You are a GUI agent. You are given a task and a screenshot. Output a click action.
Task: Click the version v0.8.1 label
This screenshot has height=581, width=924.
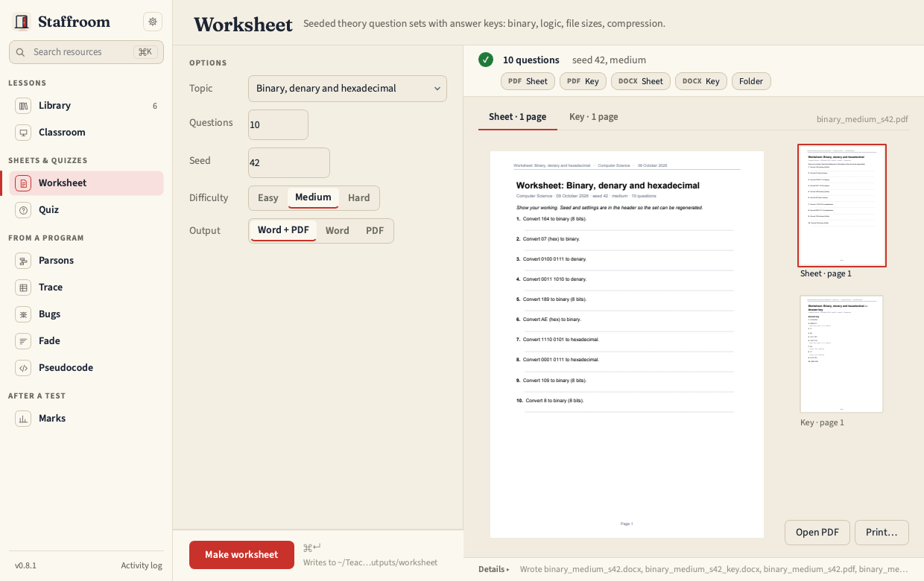click(x=25, y=565)
